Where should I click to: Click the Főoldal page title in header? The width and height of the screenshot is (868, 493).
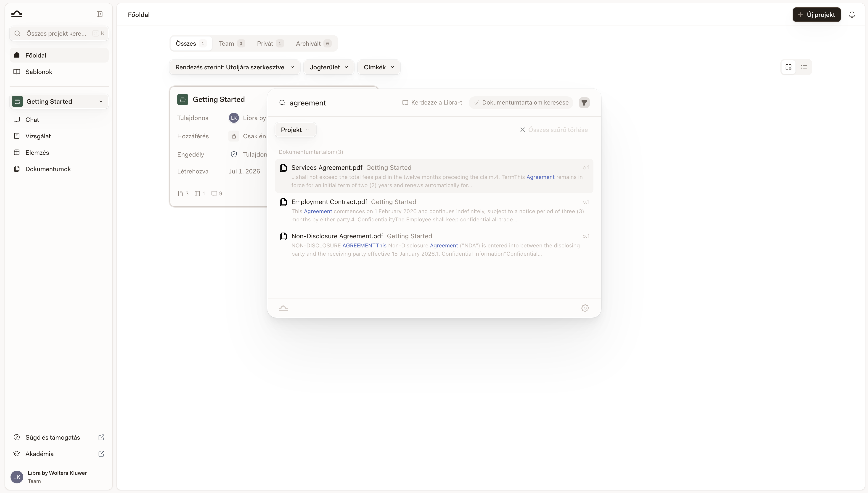[x=139, y=15]
